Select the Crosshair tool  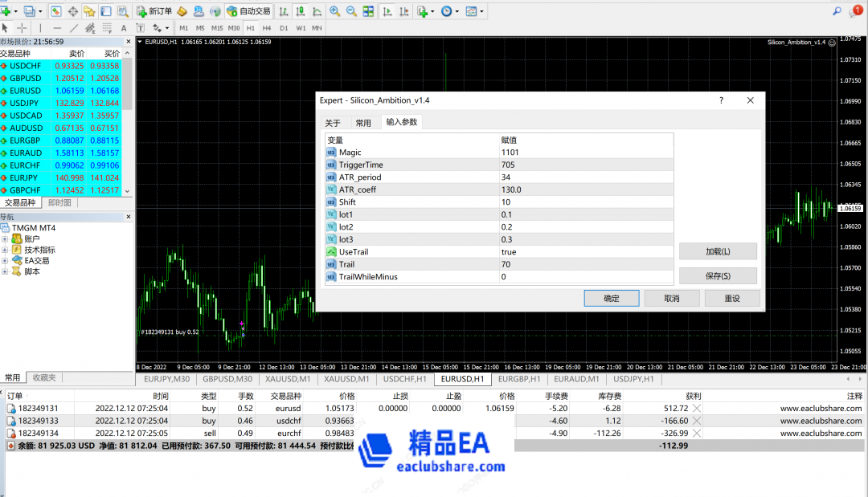(x=22, y=28)
